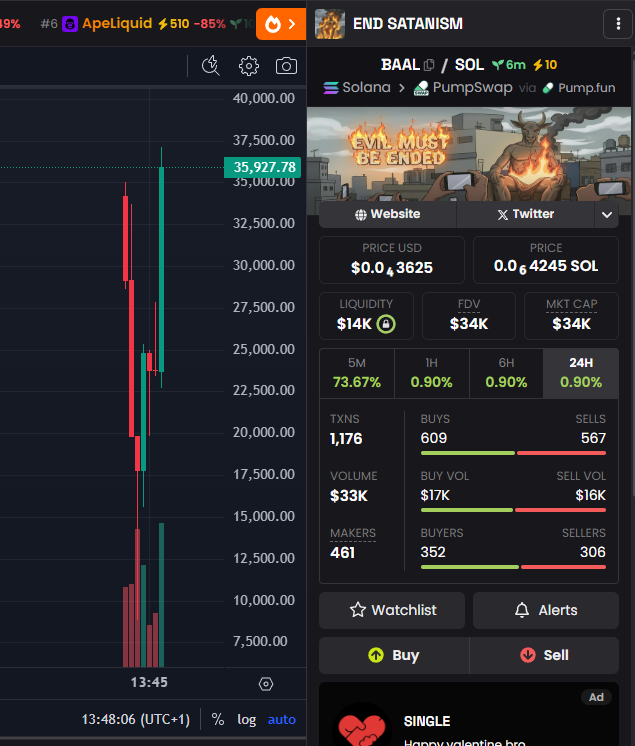Select the 5M timeframe tab
The width and height of the screenshot is (635, 746).
pyautogui.click(x=357, y=373)
